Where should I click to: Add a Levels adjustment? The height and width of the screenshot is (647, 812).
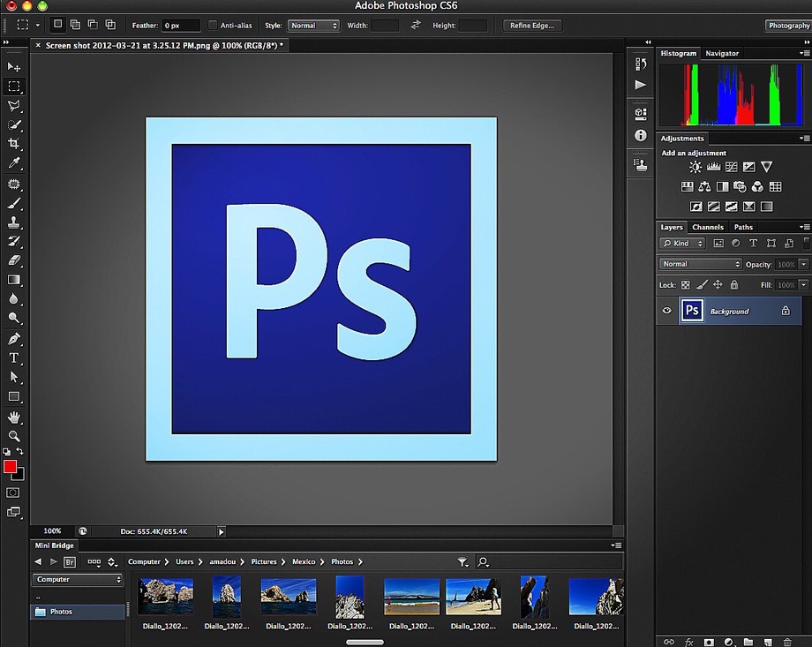tap(714, 167)
